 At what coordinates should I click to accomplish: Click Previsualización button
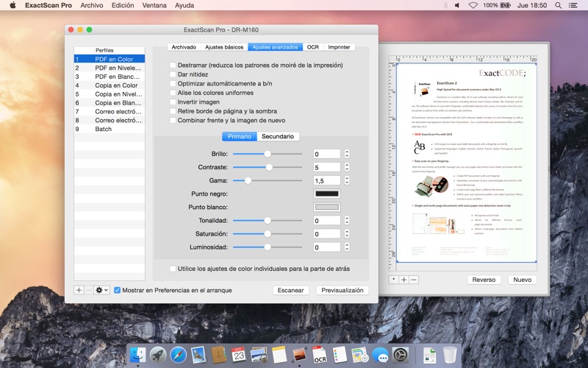click(x=343, y=290)
